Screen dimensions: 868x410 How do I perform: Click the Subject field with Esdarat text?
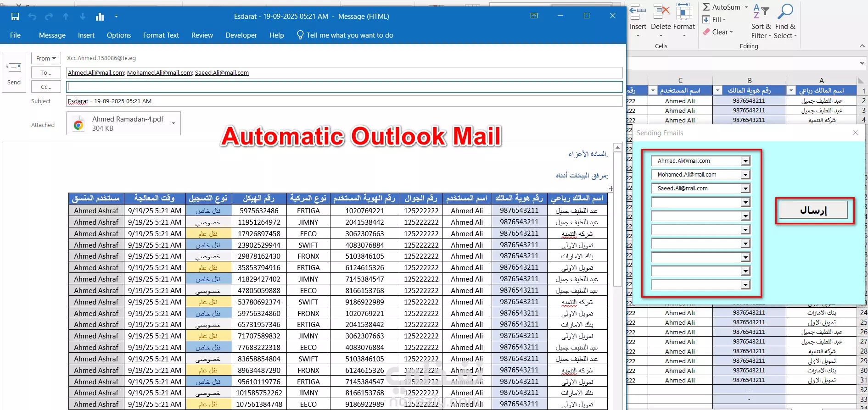[344, 101]
